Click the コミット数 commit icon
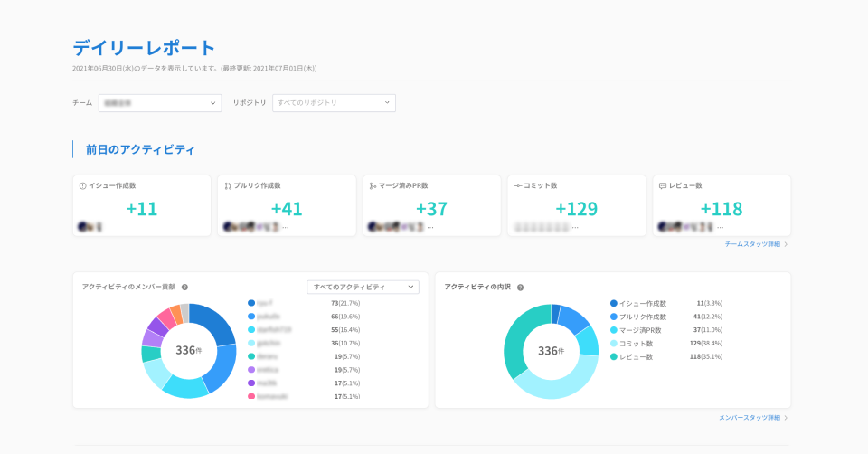 (x=518, y=186)
